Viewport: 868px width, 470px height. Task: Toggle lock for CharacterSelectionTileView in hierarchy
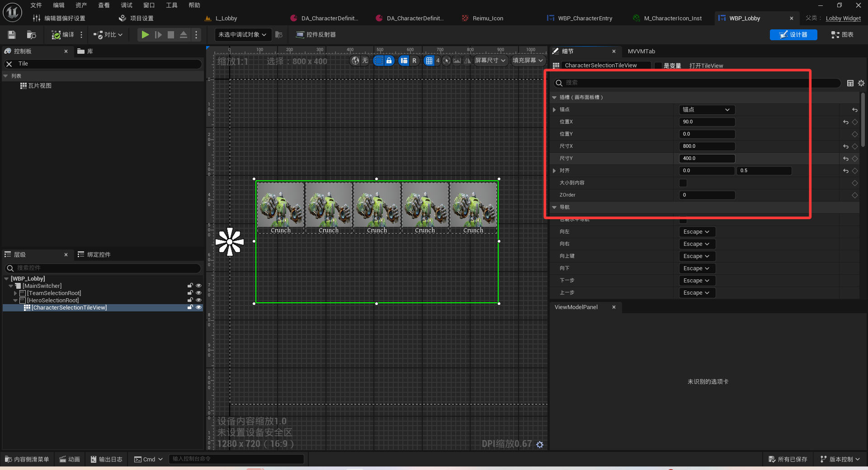tap(190, 307)
